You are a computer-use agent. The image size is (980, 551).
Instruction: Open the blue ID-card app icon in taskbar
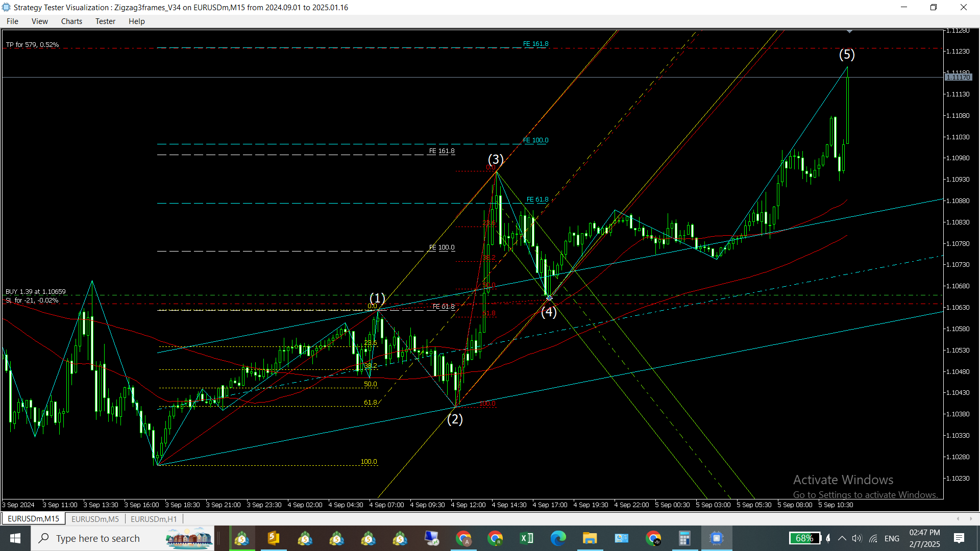click(621, 538)
